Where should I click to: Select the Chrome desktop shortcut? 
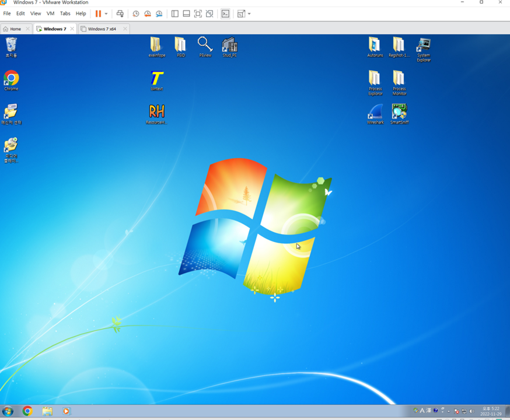(x=11, y=80)
